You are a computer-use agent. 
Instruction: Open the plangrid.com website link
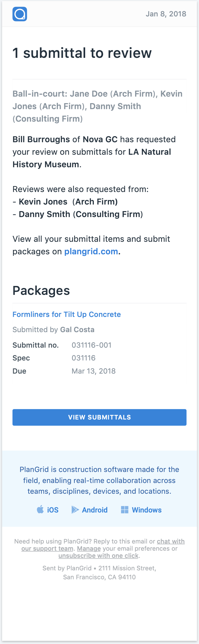click(x=91, y=251)
